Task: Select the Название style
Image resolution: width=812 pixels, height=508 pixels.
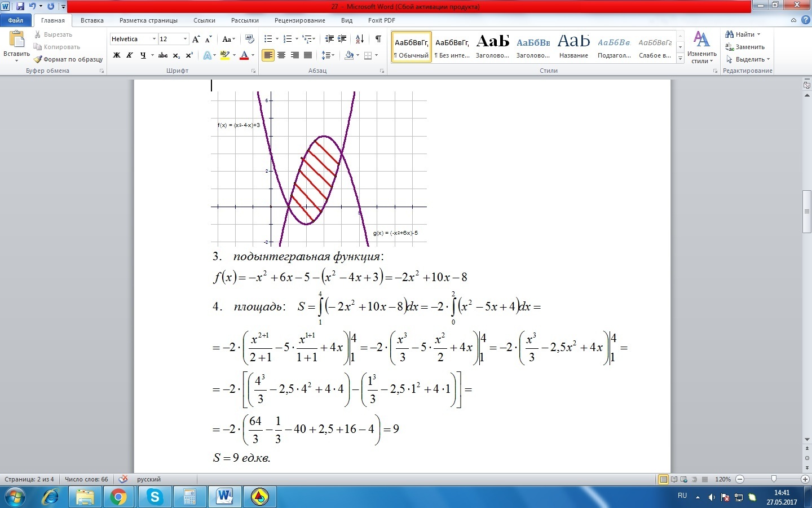Action: 573,46
